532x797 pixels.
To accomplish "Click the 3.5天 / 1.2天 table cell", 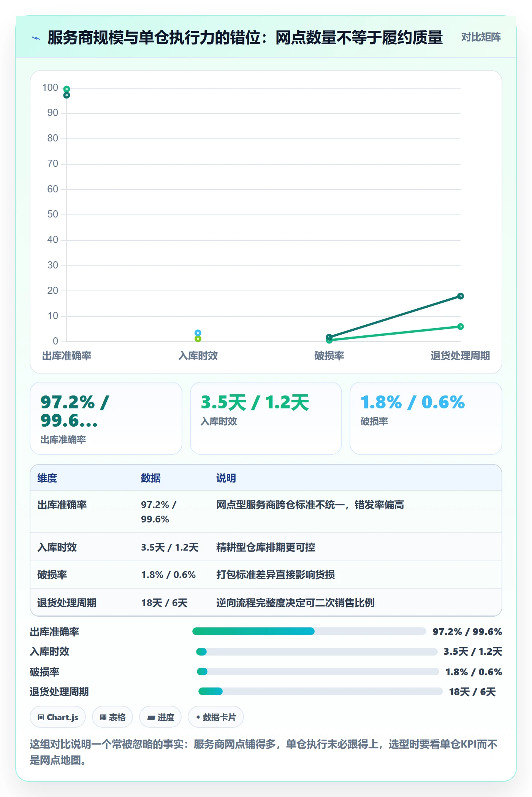I will pyautogui.click(x=170, y=547).
